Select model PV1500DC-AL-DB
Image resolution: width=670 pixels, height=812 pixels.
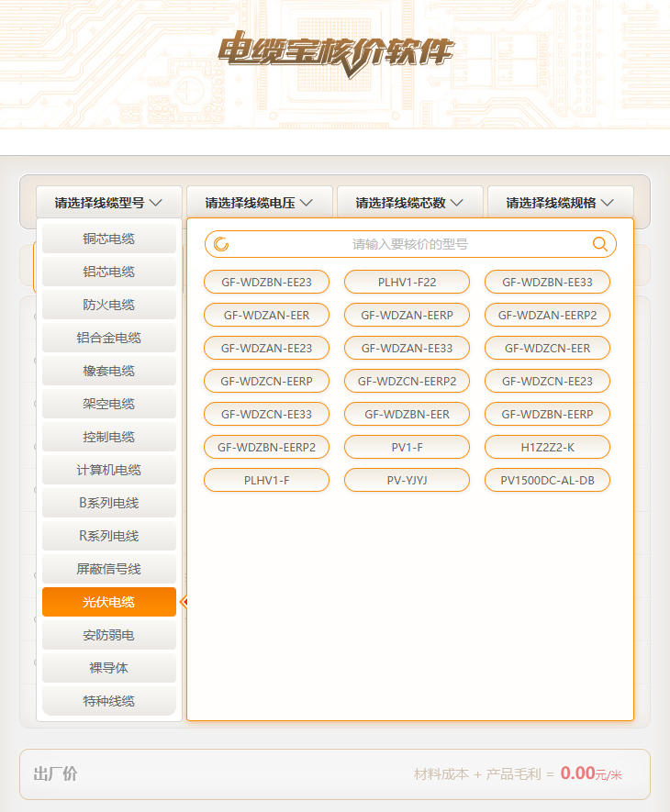tap(547, 481)
